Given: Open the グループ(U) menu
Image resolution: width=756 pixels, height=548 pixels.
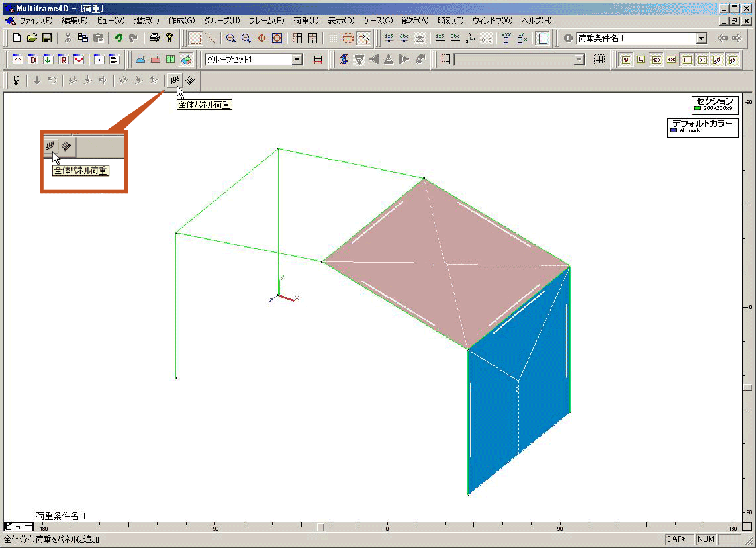Looking at the screenshot, I should [221, 21].
